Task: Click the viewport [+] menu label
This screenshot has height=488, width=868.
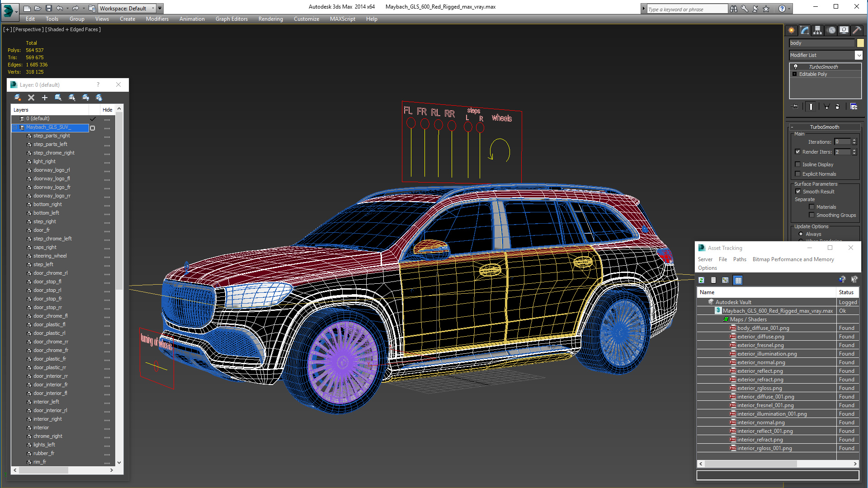Action: [x=8, y=29]
